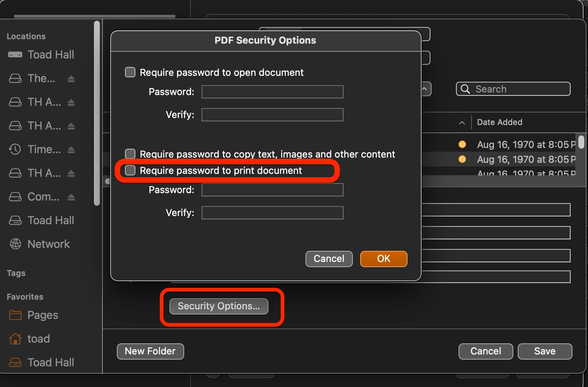This screenshot has height=387, width=588.
Task: Open the toad home folder
Action: pyautogui.click(x=38, y=339)
